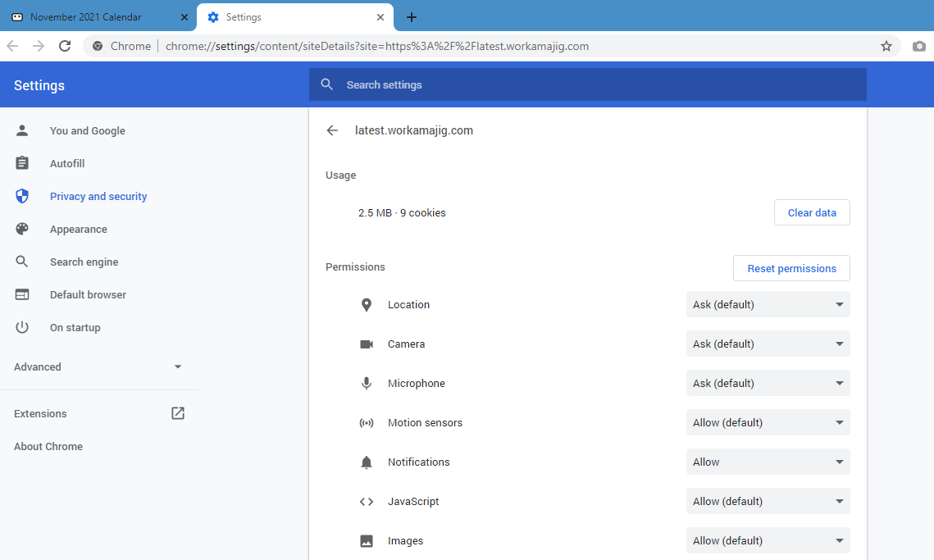
Task: Click the '2.5 MB · 9 cookies' usage text
Action: click(x=402, y=212)
